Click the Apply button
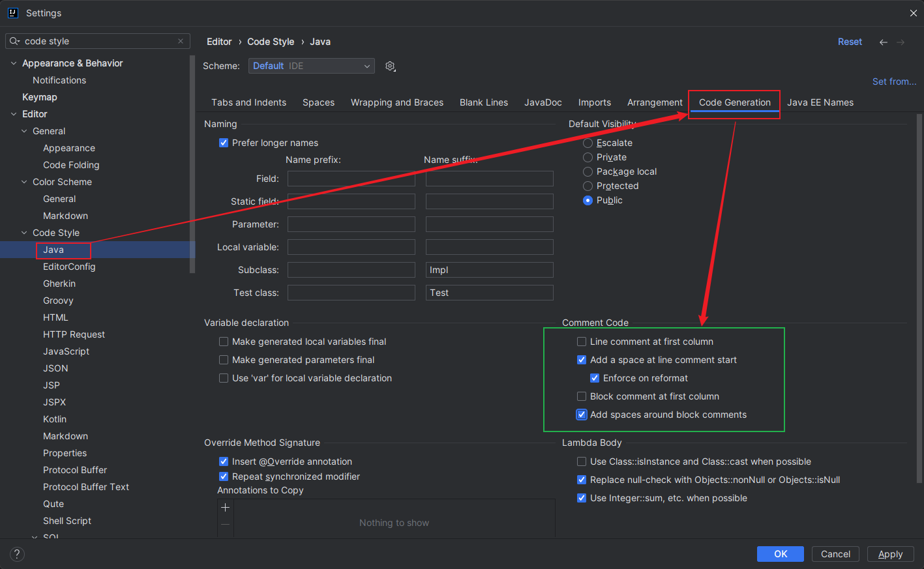Viewport: 924px width, 569px height. click(890, 554)
